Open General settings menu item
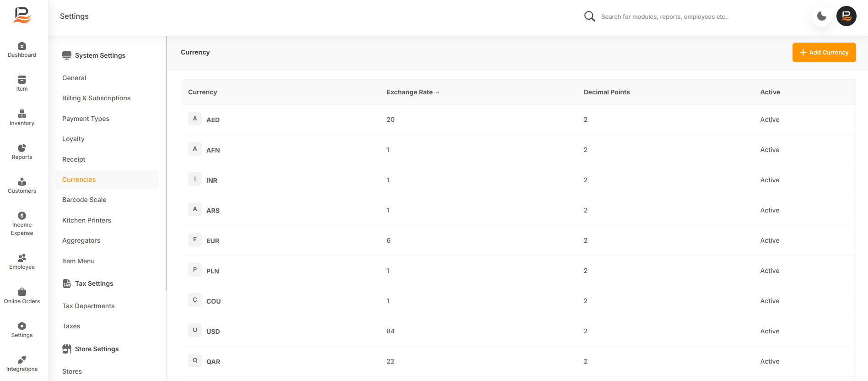The height and width of the screenshot is (381, 868). [74, 78]
